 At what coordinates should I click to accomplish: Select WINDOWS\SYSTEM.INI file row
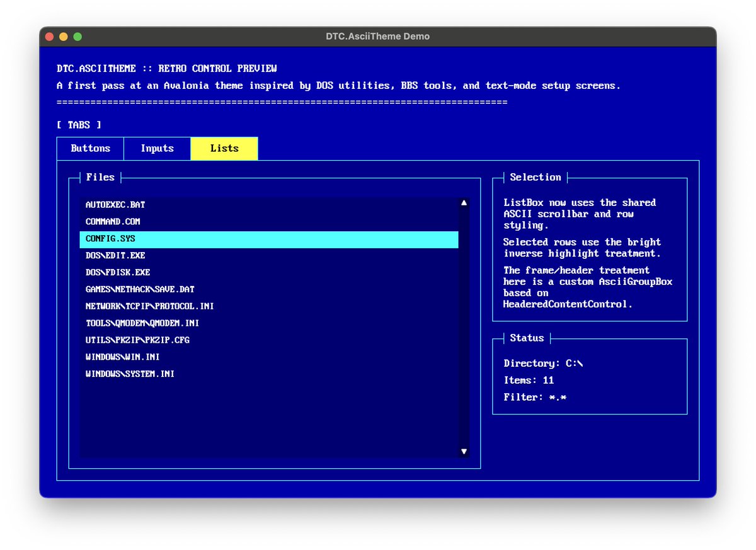269,375
